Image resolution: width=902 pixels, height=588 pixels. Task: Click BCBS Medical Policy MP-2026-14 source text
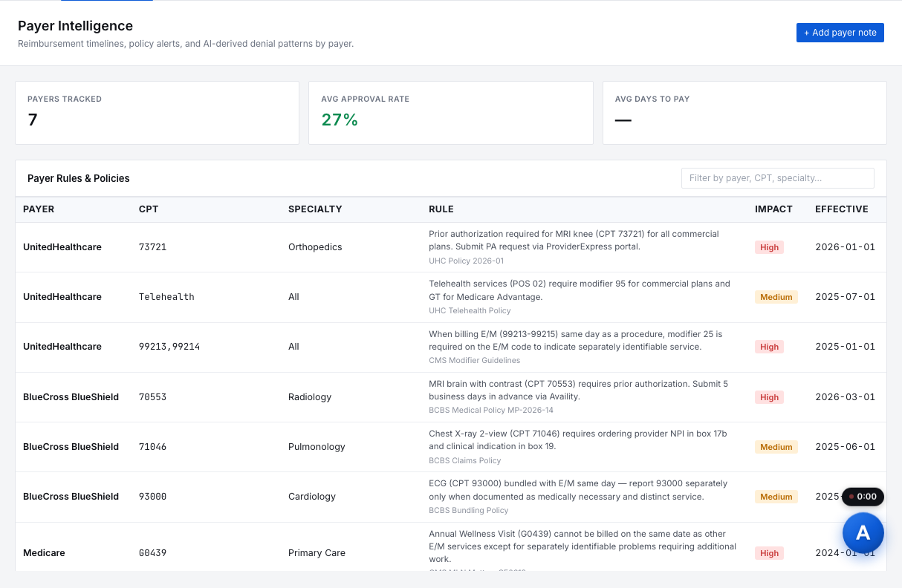491,411
